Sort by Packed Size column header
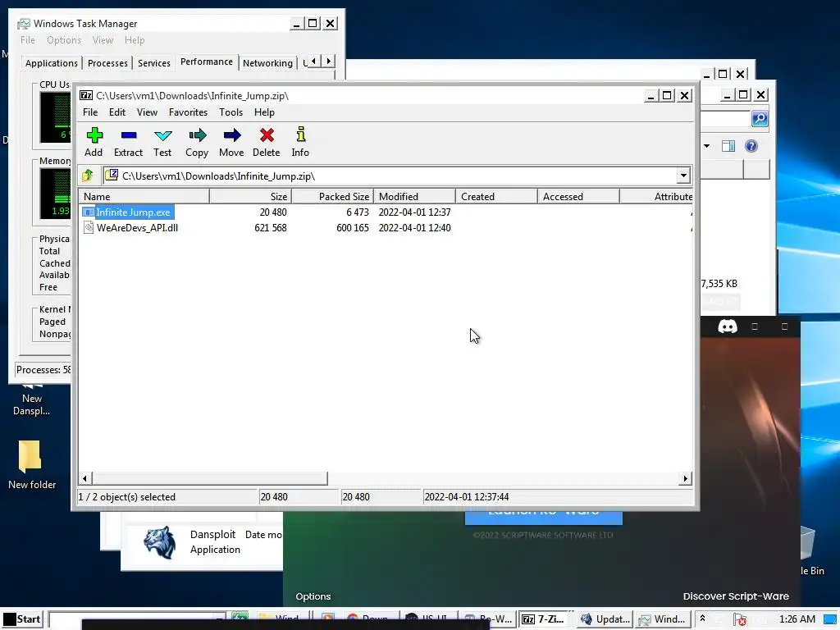840x630 pixels. [332, 197]
